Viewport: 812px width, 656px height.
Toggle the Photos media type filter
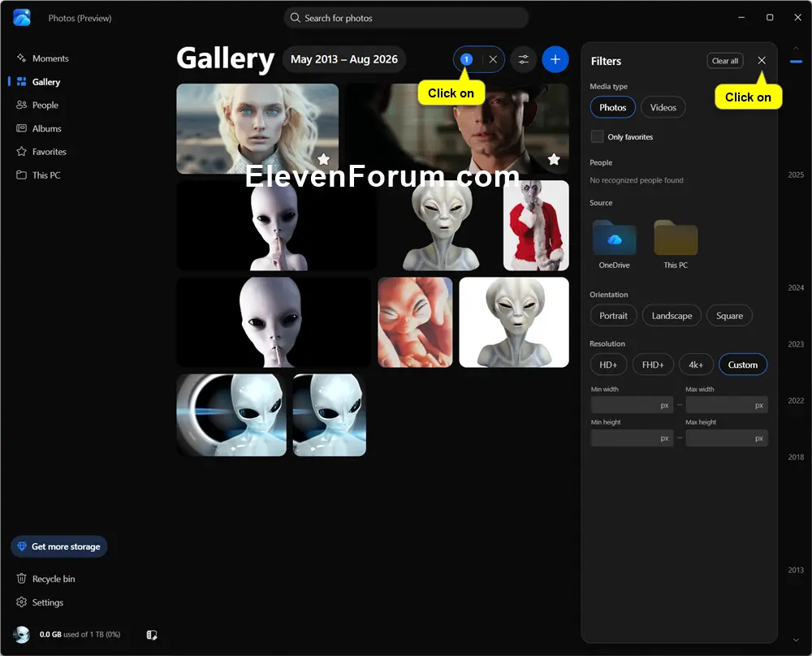point(612,107)
